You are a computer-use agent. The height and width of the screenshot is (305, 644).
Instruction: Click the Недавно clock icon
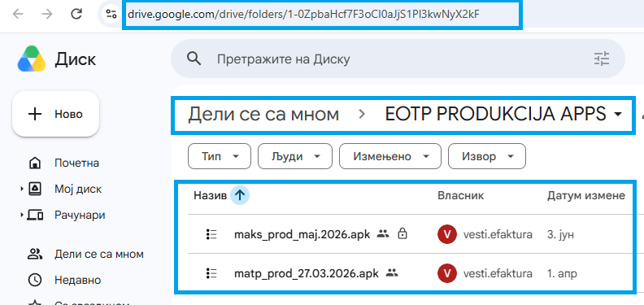(x=35, y=281)
